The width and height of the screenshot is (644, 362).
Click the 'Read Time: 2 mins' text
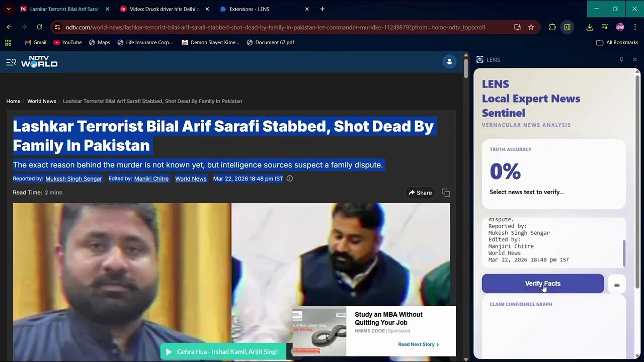tap(38, 193)
